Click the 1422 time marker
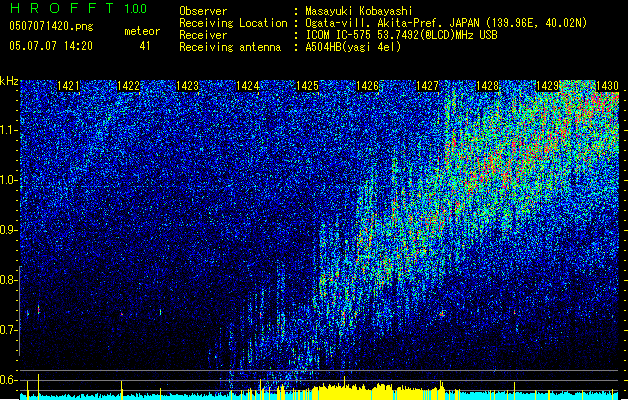This screenshot has width=629, height=400. 128,86
